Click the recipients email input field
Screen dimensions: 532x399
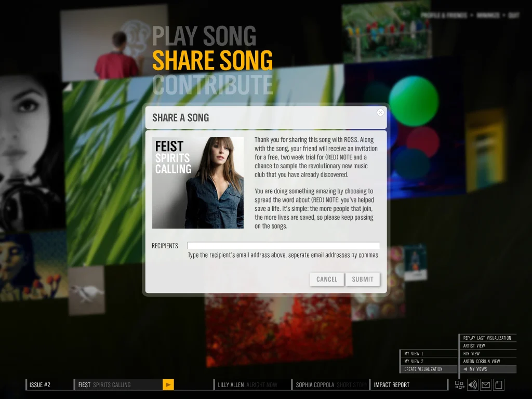click(x=284, y=245)
